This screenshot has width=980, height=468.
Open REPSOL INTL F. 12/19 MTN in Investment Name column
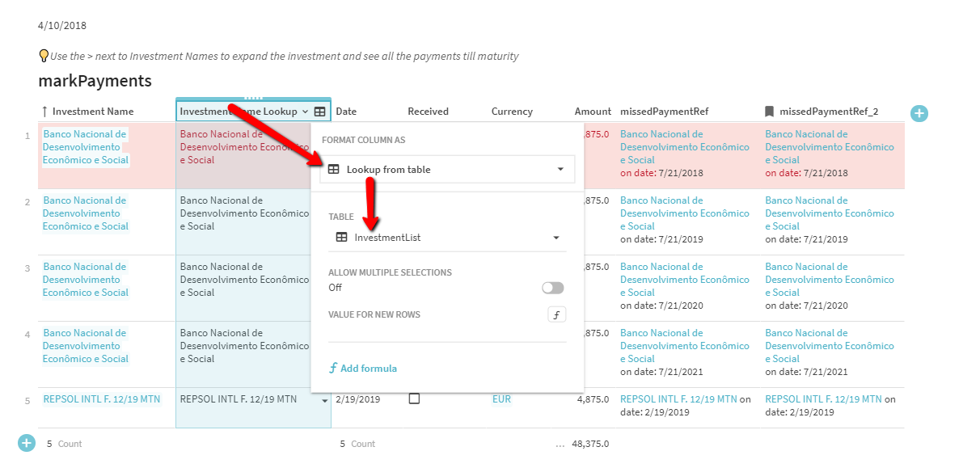coord(102,399)
